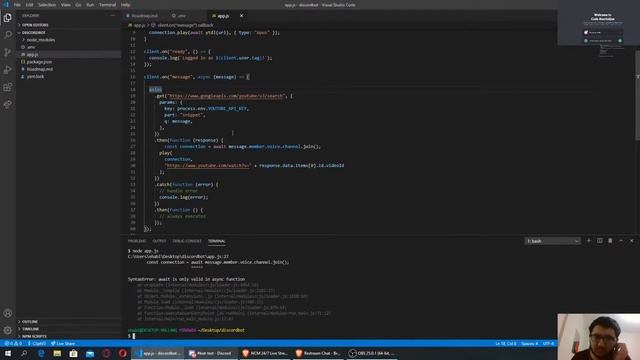The image size is (640, 360).
Task: Open the Go menu
Action: (x=78, y=5)
